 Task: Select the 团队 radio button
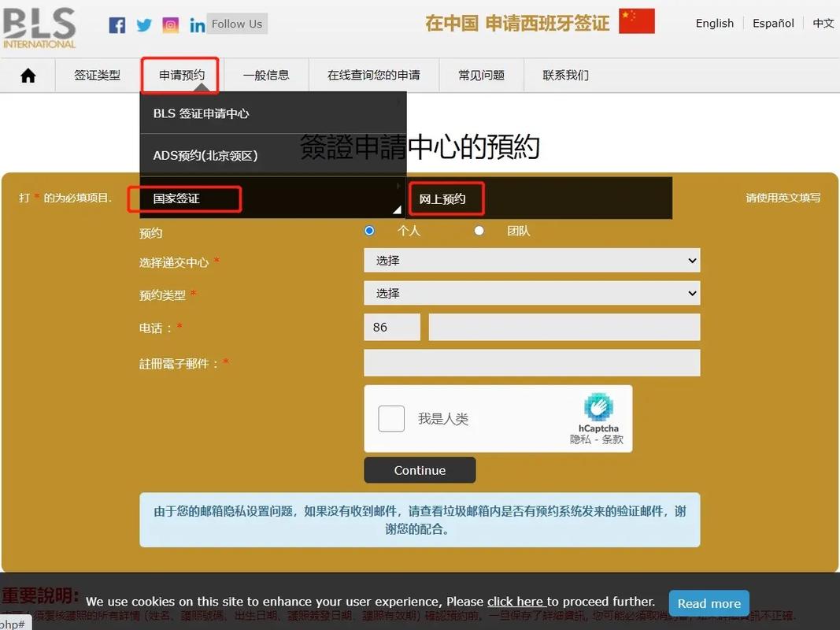[x=479, y=231]
